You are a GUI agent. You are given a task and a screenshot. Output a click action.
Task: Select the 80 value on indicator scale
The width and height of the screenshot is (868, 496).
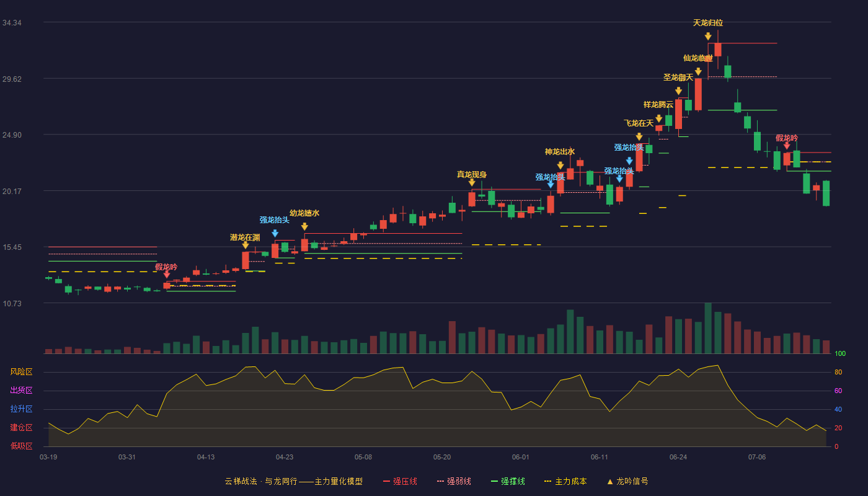pos(838,372)
